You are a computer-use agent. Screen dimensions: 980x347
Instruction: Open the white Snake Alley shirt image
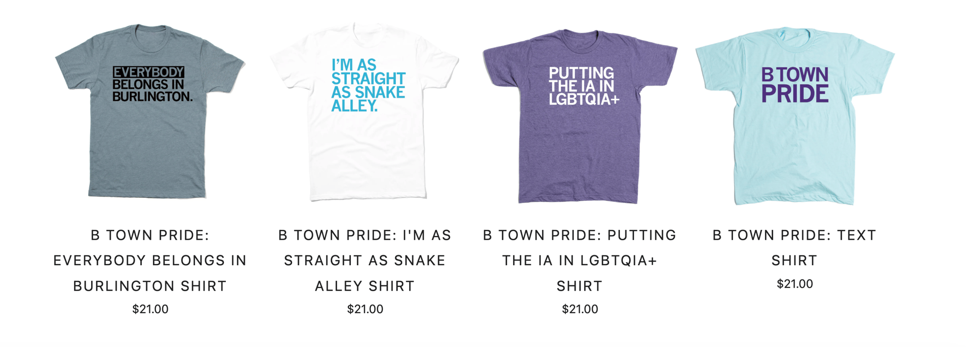(x=365, y=111)
